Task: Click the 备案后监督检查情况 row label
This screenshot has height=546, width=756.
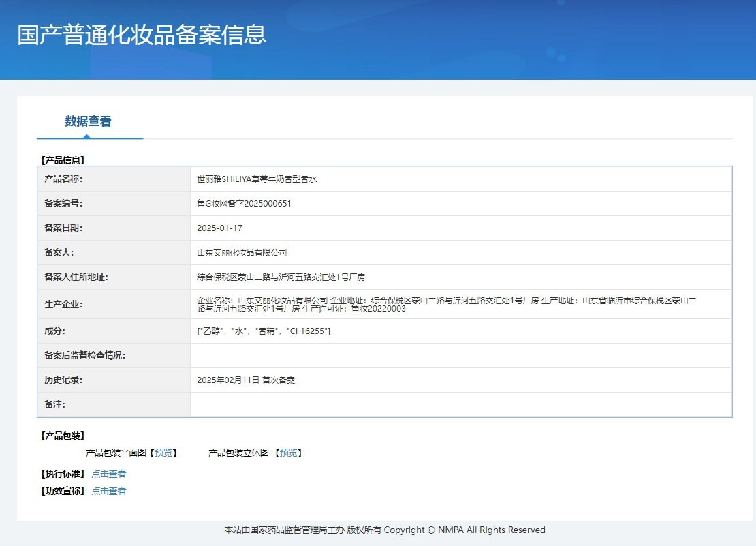Action: click(84, 356)
